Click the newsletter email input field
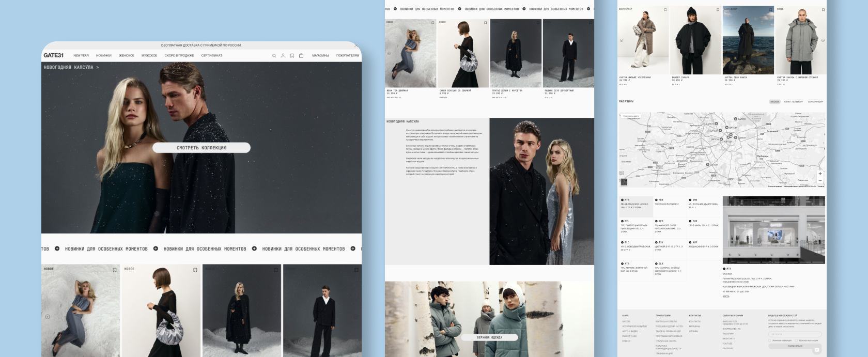The height and width of the screenshot is (357, 868). 794,334
